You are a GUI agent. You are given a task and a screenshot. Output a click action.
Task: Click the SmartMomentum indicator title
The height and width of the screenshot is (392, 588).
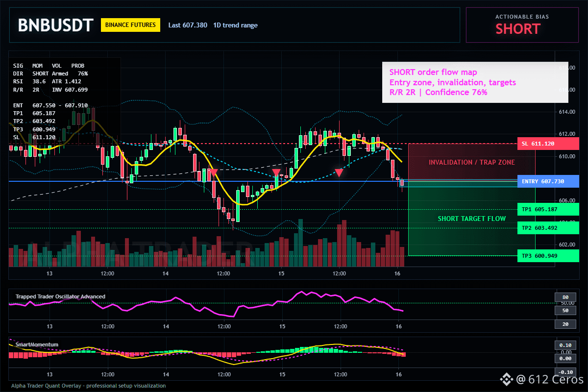[x=37, y=344]
